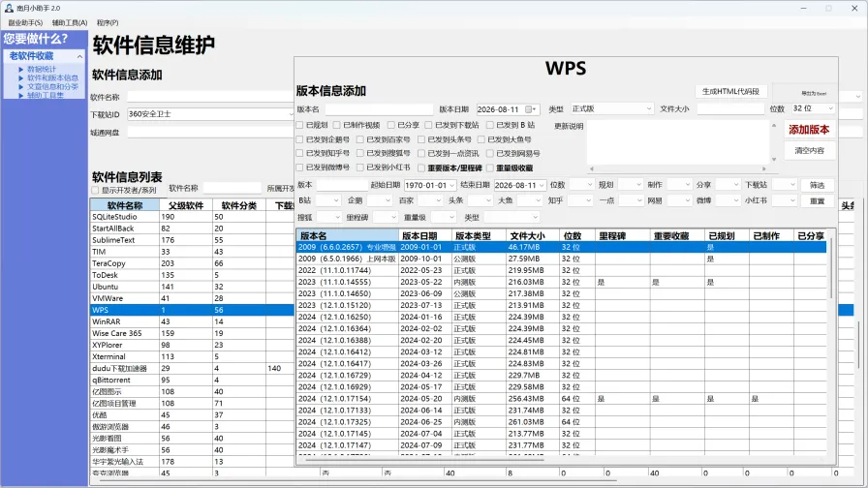Select version row 2022 (11.1.0.11744)
This screenshot has height=488, width=868.
pyautogui.click(x=561, y=270)
